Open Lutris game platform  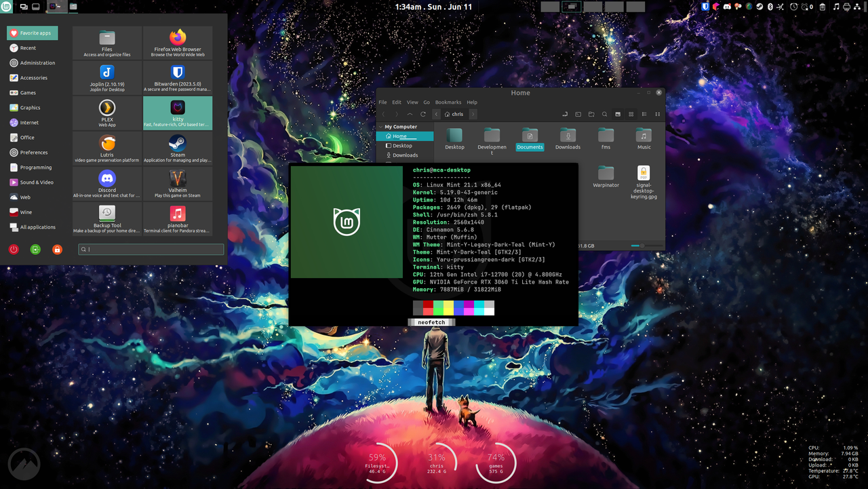click(x=107, y=149)
